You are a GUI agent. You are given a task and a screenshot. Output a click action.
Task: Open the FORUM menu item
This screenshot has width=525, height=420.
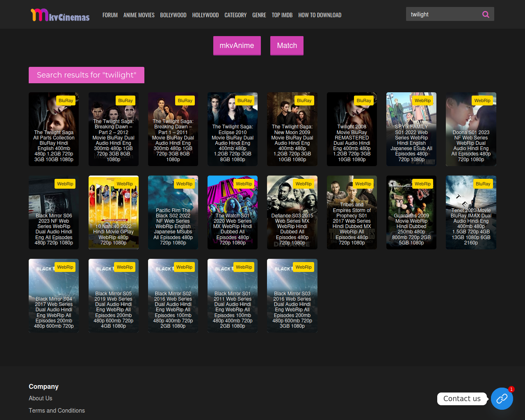tap(110, 15)
